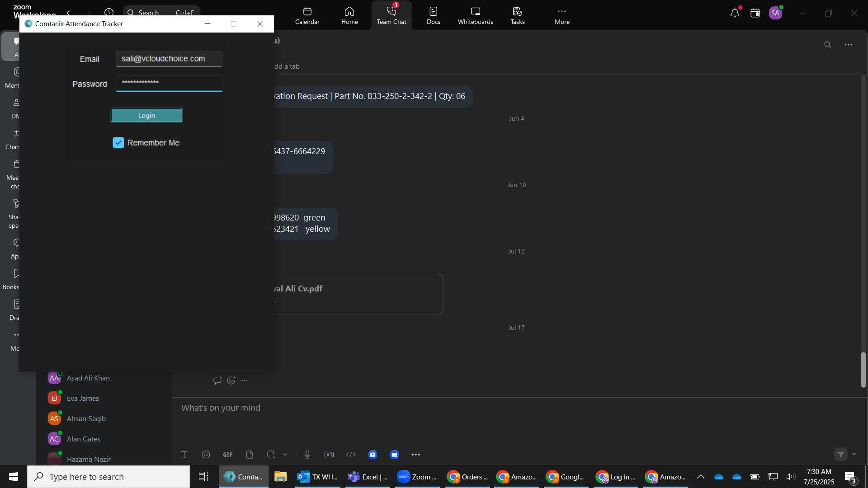This screenshot has width=868, height=488.
Task: Click the screenshot capture icon in composer
Action: point(271,455)
